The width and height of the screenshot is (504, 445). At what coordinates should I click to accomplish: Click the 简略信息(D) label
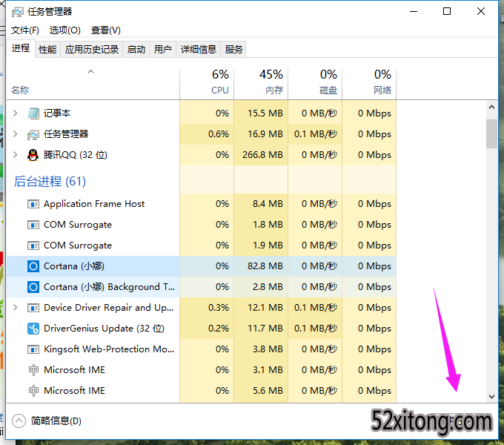click(56, 421)
